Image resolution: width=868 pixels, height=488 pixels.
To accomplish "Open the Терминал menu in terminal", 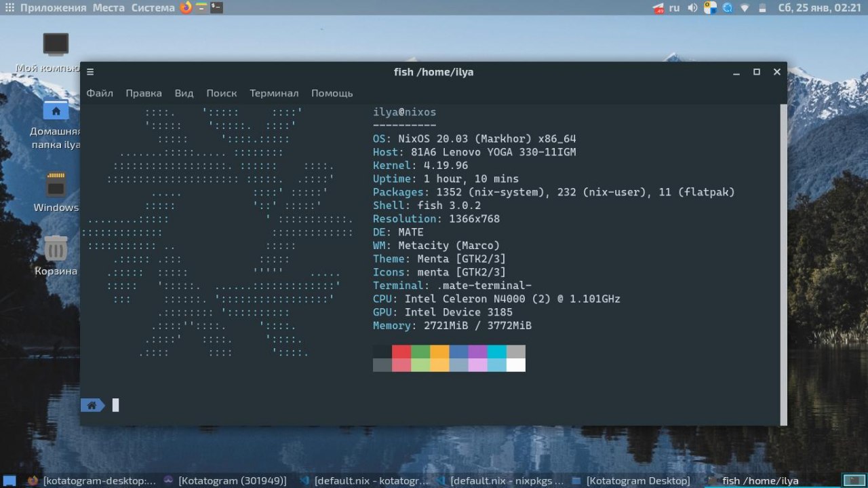I will click(x=274, y=93).
